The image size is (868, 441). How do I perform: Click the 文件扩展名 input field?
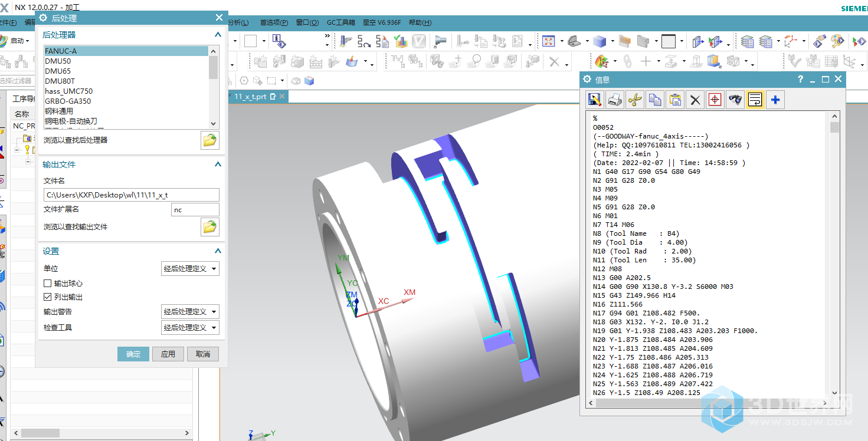point(195,210)
